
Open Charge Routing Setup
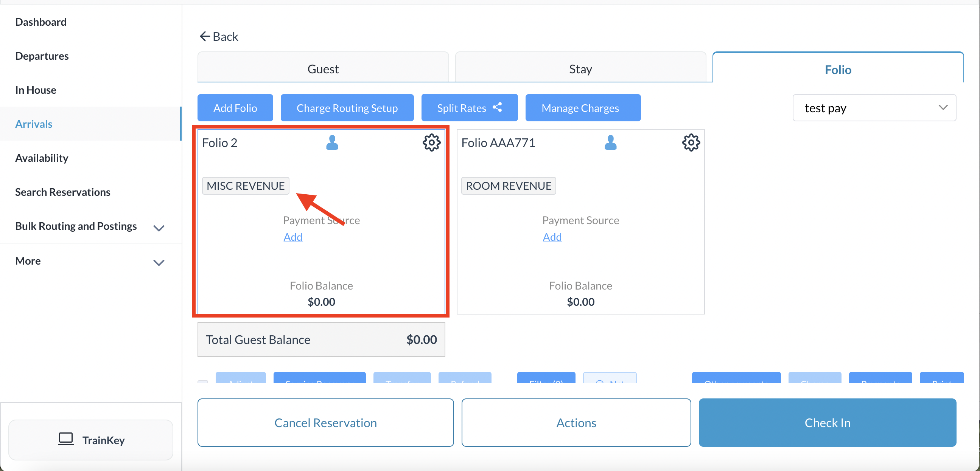(x=347, y=108)
